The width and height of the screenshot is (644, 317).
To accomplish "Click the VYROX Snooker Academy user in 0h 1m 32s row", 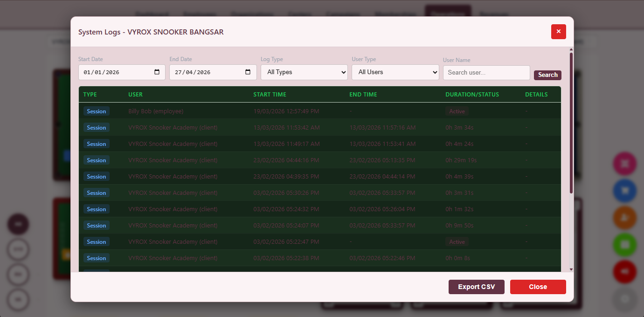I will 173,209.
